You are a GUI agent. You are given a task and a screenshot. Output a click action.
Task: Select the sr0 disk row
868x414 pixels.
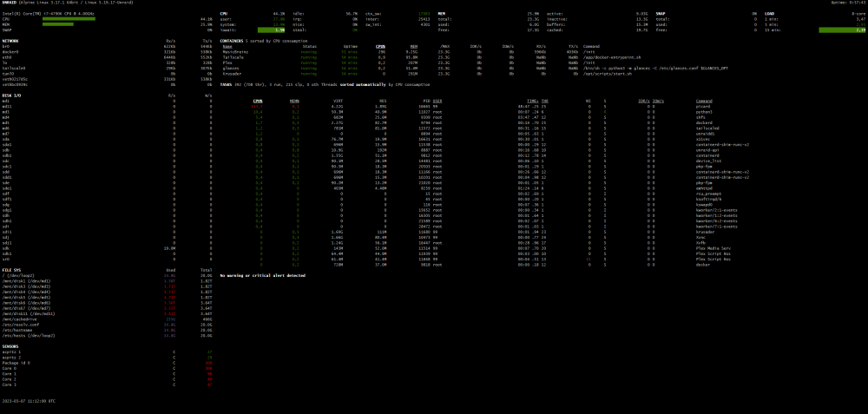click(x=107, y=259)
